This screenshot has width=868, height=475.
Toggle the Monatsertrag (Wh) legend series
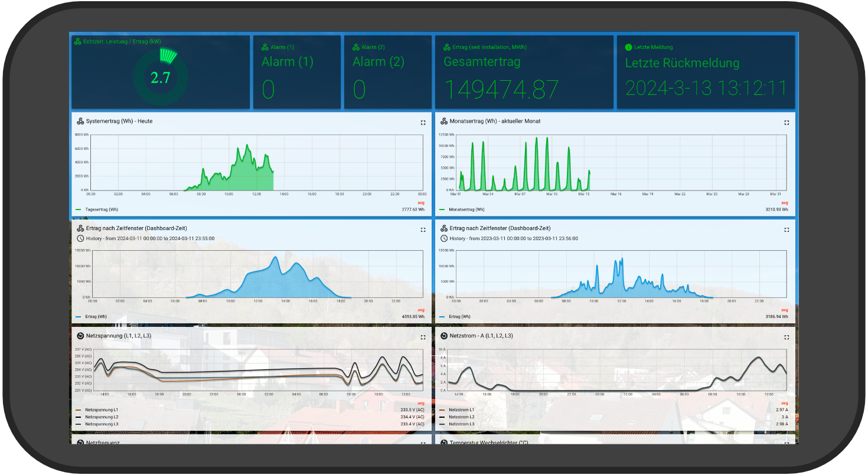pos(466,209)
